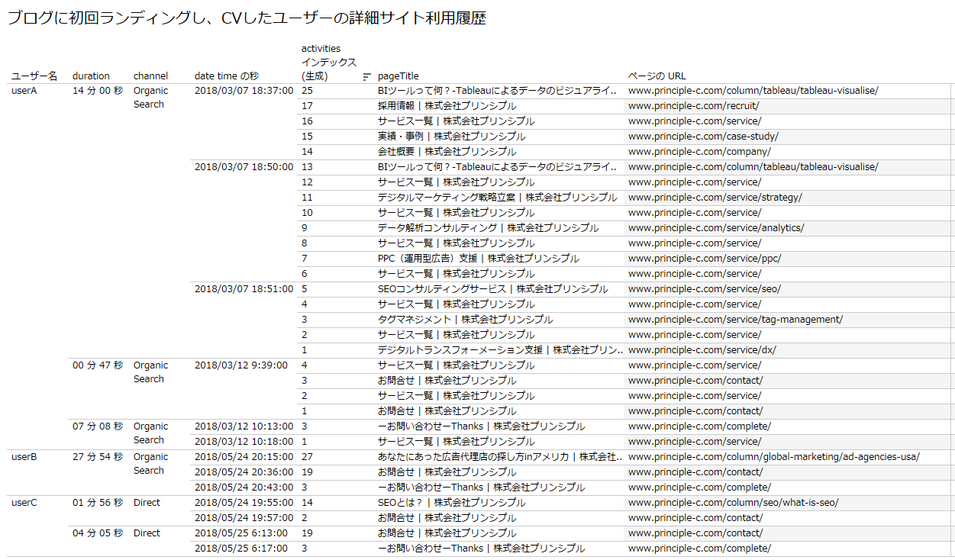Screen dimensions: 955x560
Task: Click the sort icon beside the activities index header
Action: 367,76
